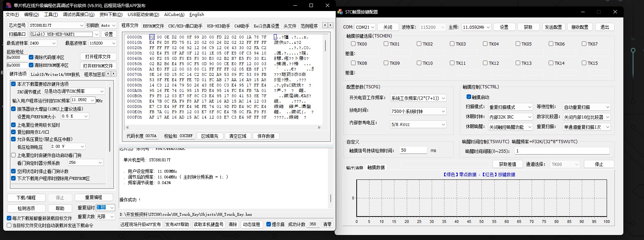The width and height of the screenshot is (644, 240).
Task: Click the STC触摸按键配置 window title icon
Action: (340, 12)
